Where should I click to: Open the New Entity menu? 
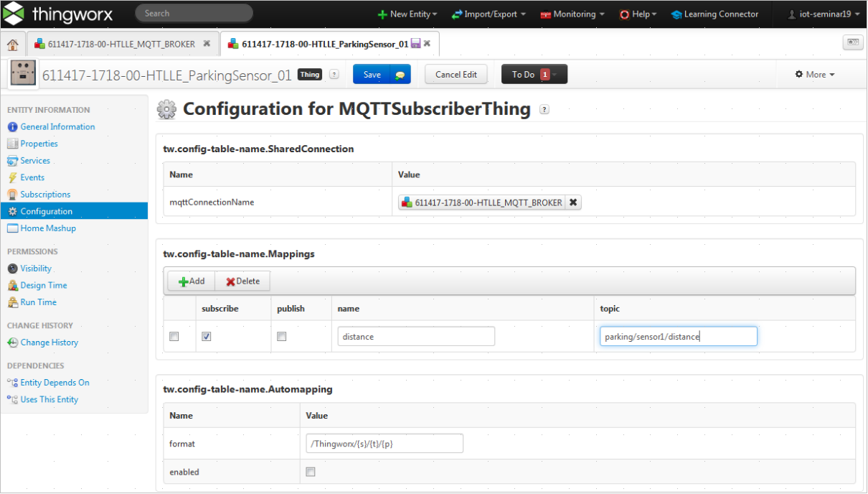coord(407,14)
